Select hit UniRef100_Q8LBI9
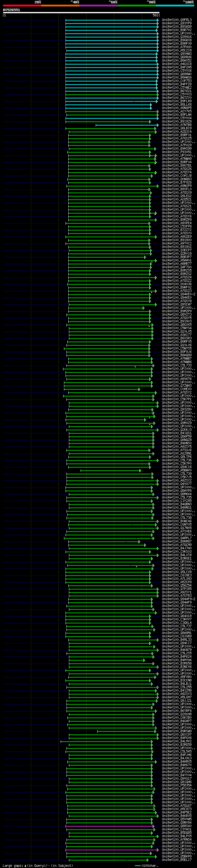This screenshot has width=197, height=868. (x=177, y=128)
